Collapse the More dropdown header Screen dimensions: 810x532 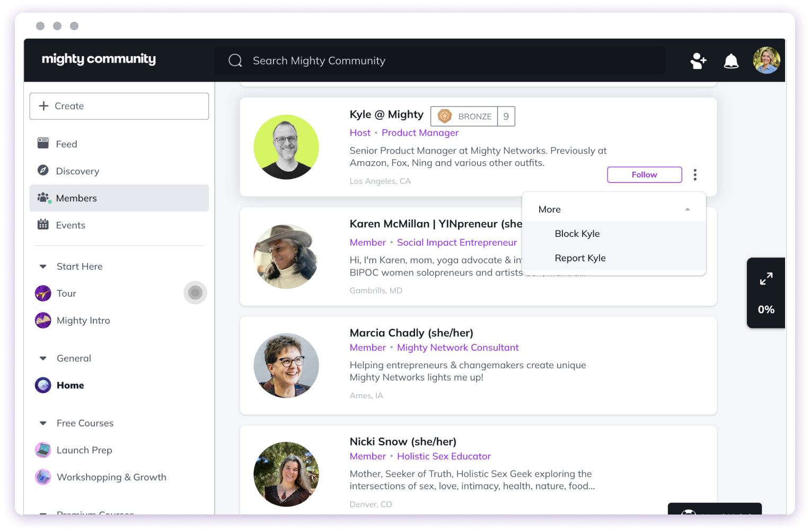coord(614,209)
